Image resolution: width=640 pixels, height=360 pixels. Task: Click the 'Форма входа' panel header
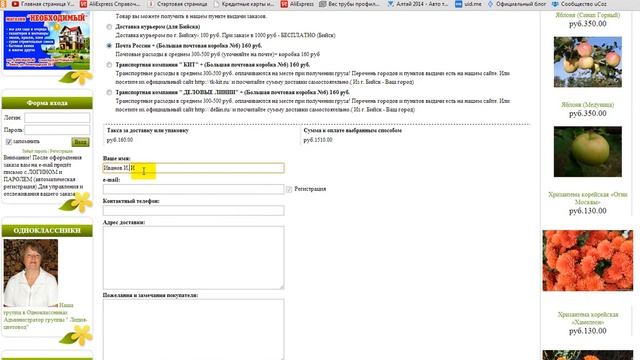coord(47,103)
